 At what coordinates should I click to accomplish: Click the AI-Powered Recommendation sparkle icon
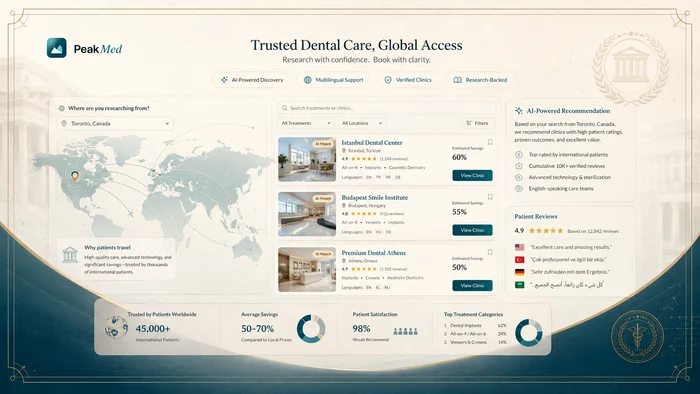(518, 111)
